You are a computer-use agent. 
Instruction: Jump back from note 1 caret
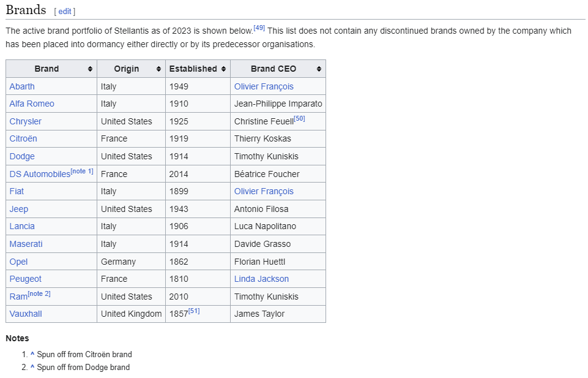click(x=32, y=354)
